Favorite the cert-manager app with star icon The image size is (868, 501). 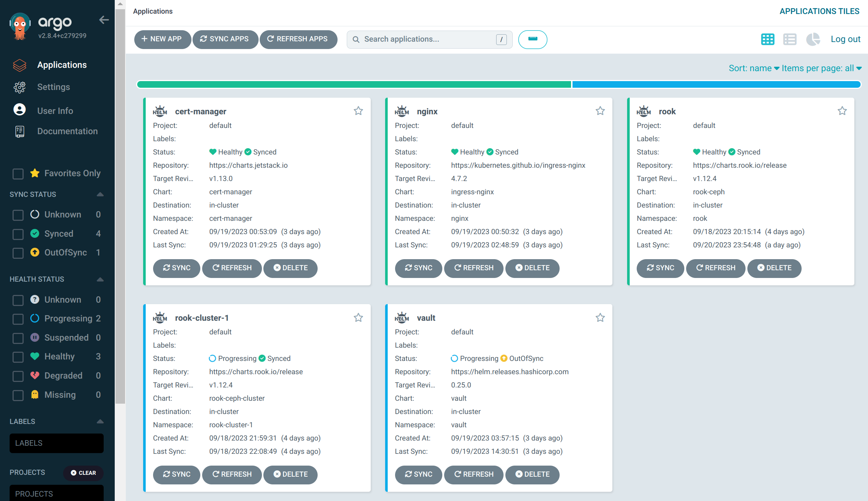point(358,111)
